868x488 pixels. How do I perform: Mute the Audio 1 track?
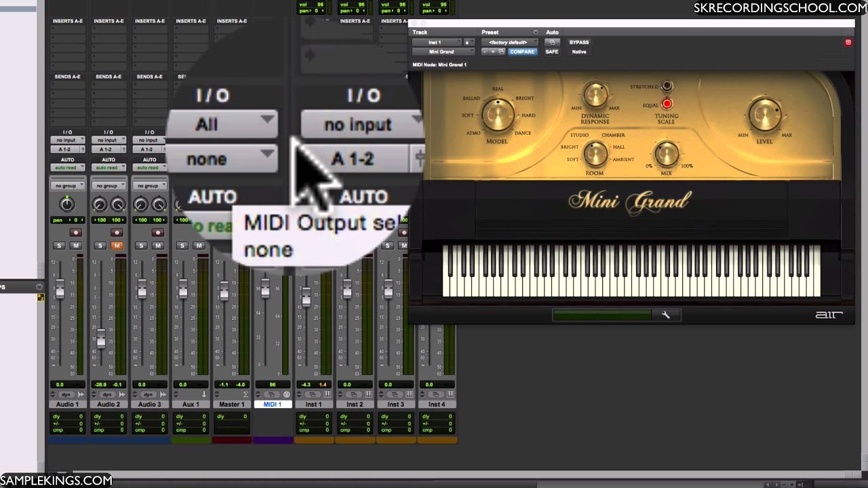click(x=76, y=245)
